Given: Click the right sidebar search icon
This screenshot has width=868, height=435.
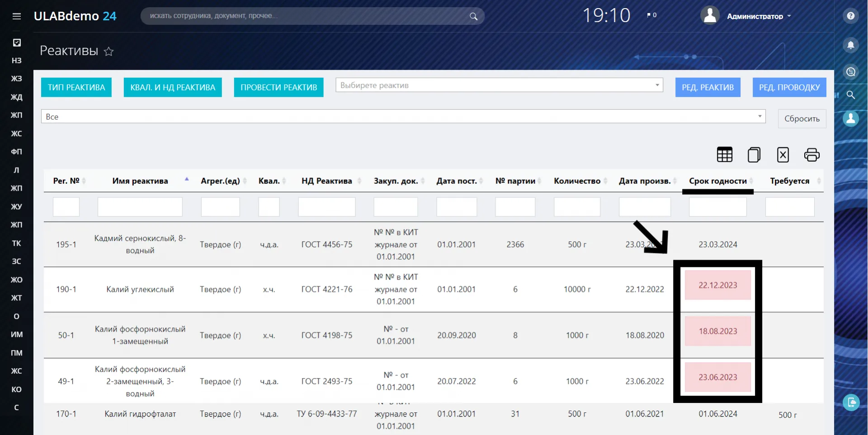Looking at the screenshot, I should (x=850, y=95).
